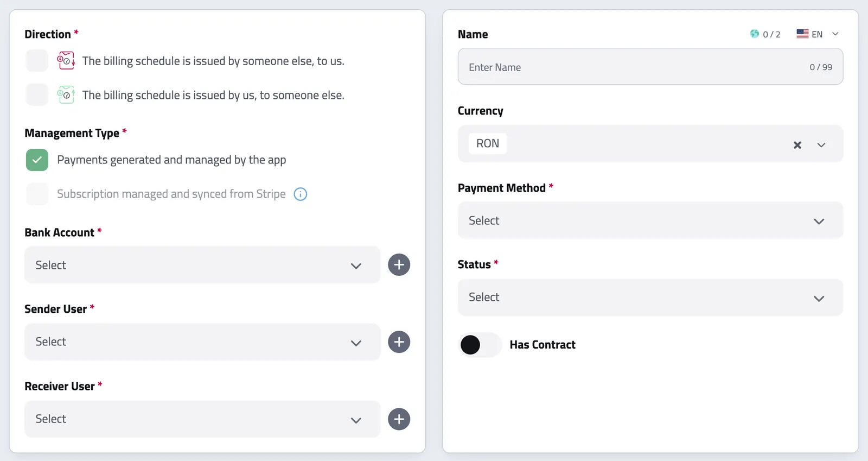
Task: Open the Bank Account dropdown
Action: [x=202, y=265]
